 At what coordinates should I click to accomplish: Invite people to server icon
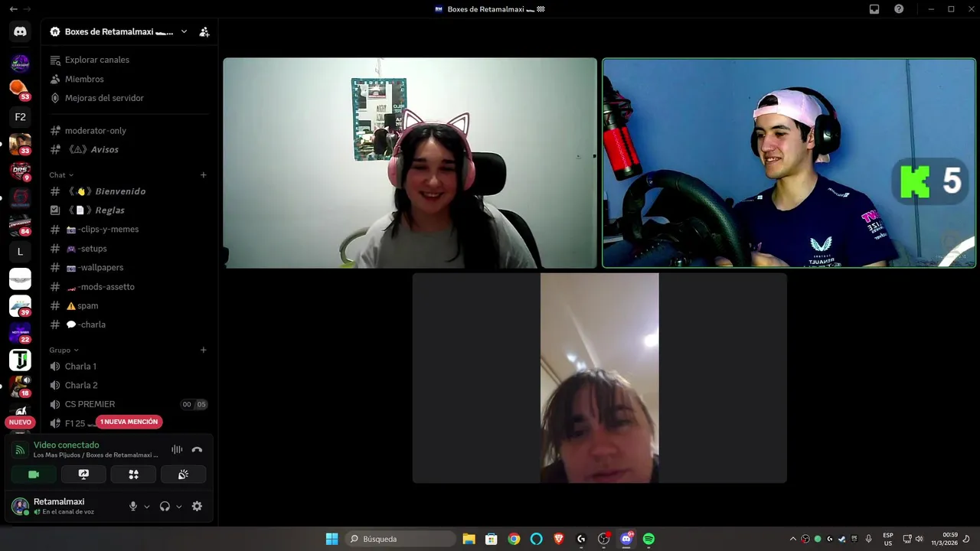pyautogui.click(x=204, y=32)
